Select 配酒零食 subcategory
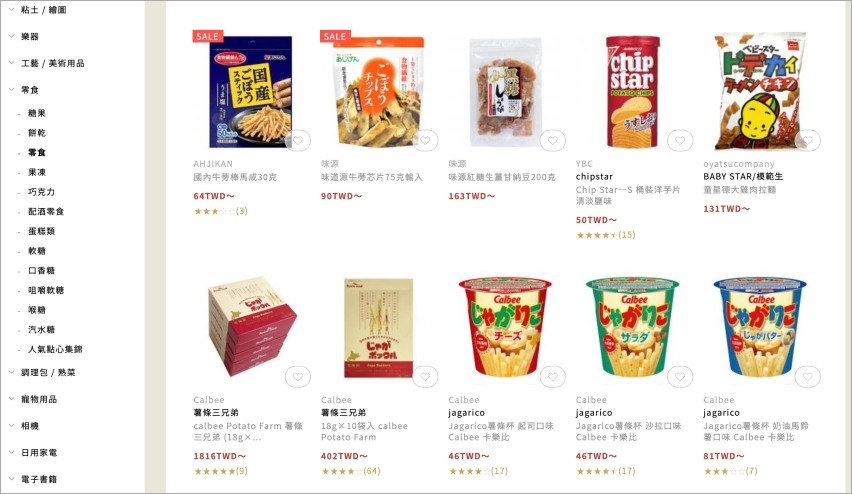This screenshot has width=852, height=494. coord(46,211)
